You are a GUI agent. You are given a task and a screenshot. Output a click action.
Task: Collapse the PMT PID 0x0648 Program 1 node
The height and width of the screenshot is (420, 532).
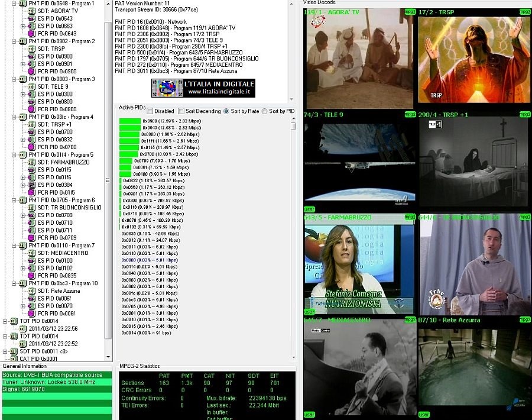pos(14,4)
